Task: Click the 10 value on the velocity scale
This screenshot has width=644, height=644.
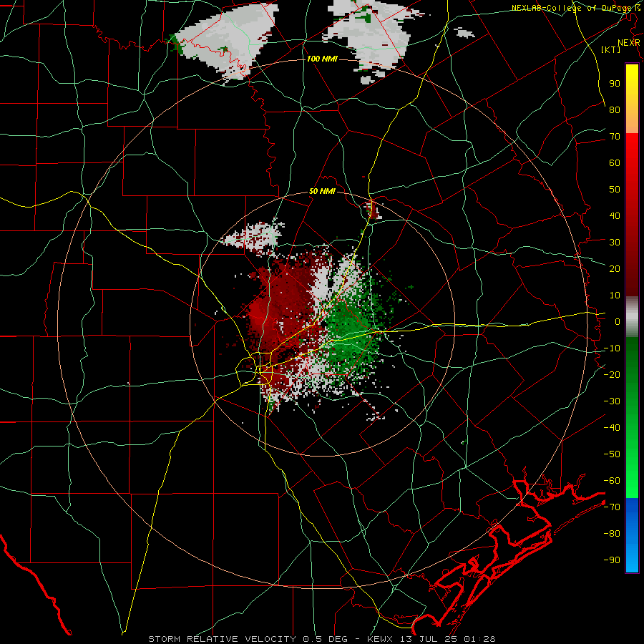Action: click(x=615, y=296)
